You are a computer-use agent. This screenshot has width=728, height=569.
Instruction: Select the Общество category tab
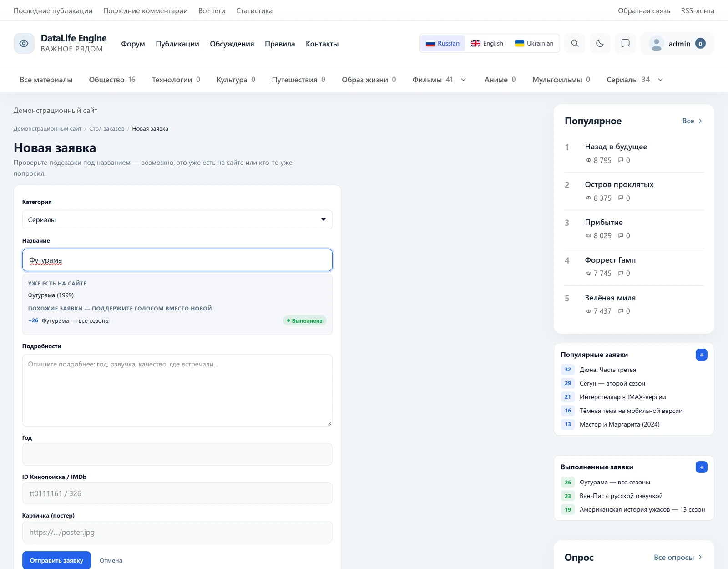pos(112,80)
